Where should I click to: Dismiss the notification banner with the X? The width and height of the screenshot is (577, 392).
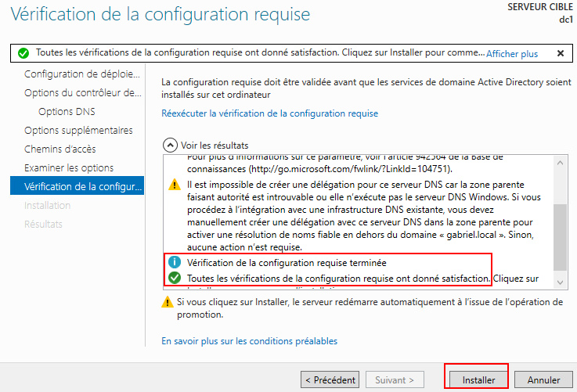(x=561, y=53)
